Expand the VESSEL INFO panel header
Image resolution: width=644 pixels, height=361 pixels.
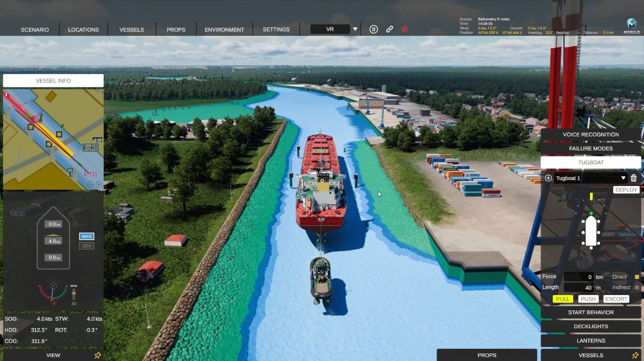point(53,81)
